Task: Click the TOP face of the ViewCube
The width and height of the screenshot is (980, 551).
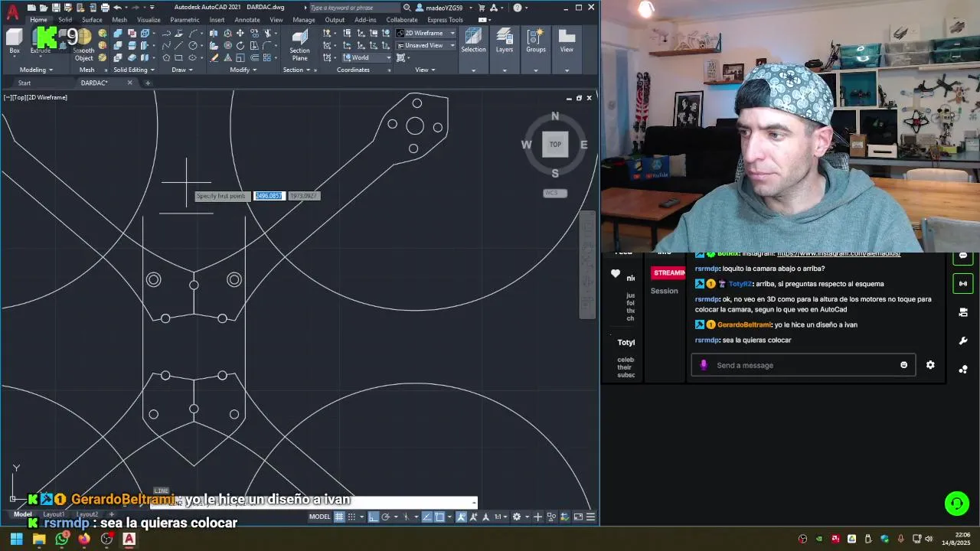Action: point(555,144)
